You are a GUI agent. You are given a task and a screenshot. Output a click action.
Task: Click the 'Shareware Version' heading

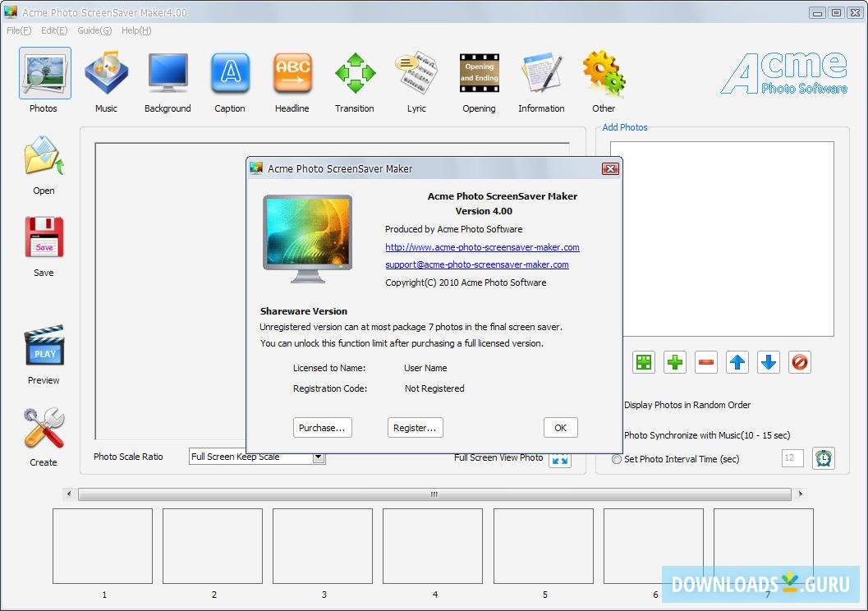click(x=304, y=311)
